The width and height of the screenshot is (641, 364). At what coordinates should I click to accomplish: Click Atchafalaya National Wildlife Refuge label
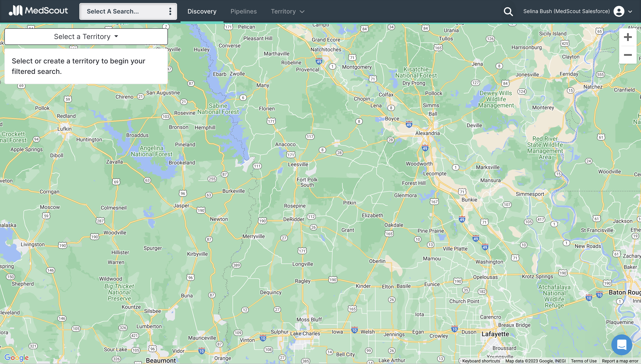pyautogui.click(x=554, y=296)
